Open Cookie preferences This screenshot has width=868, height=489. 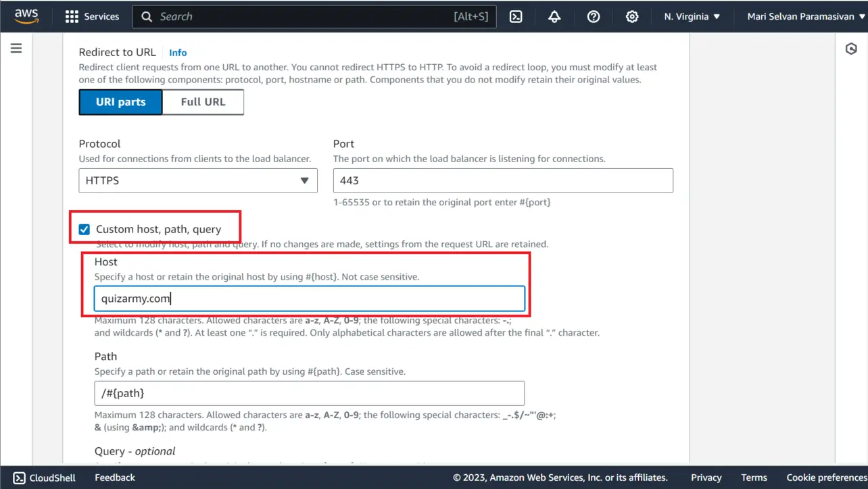(x=827, y=478)
